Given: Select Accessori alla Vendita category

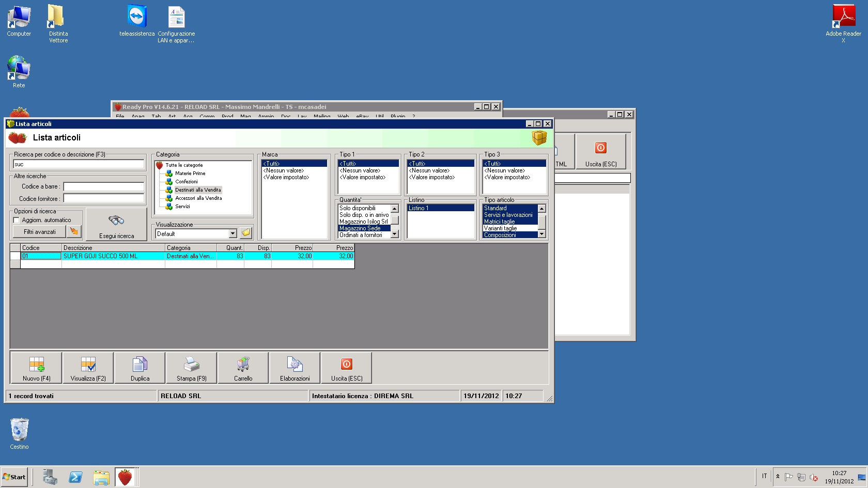Looking at the screenshot, I should pos(198,198).
